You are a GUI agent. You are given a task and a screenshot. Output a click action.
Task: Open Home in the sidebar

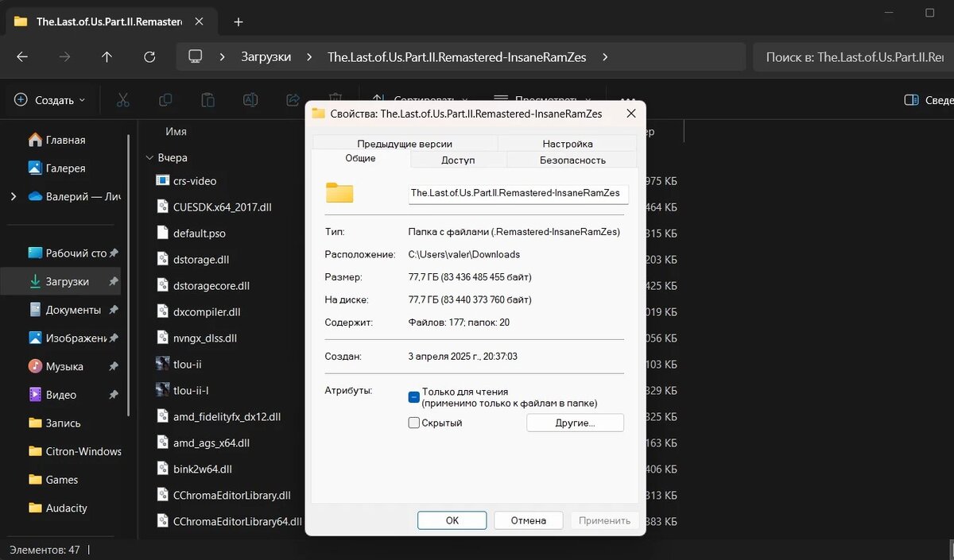[66, 140]
